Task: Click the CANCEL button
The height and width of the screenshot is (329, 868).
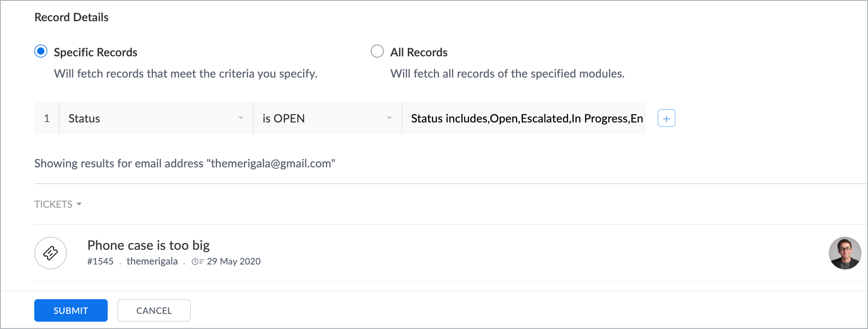Action: pos(154,311)
